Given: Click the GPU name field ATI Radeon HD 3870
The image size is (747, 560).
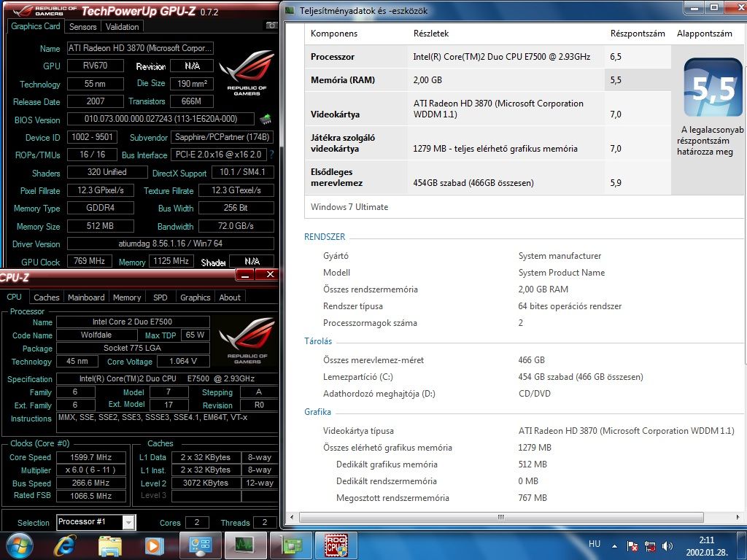Looking at the screenshot, I should pos(139,48).
